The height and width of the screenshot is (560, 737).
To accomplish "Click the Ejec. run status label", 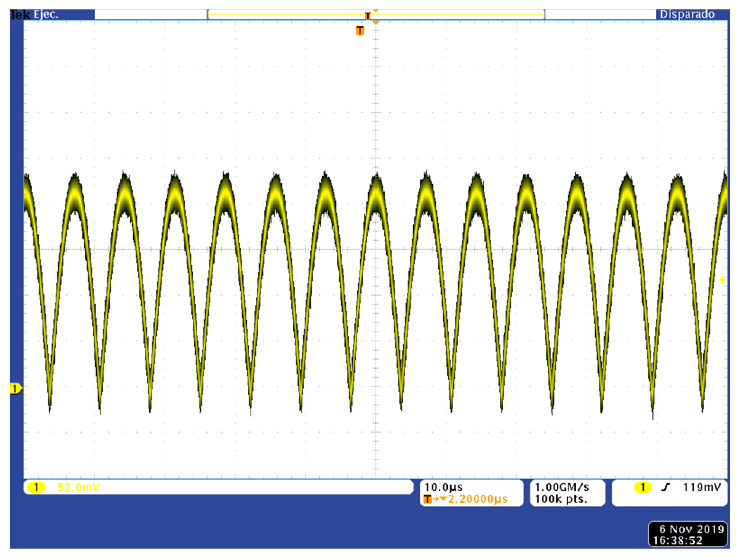I will point(46,14).
